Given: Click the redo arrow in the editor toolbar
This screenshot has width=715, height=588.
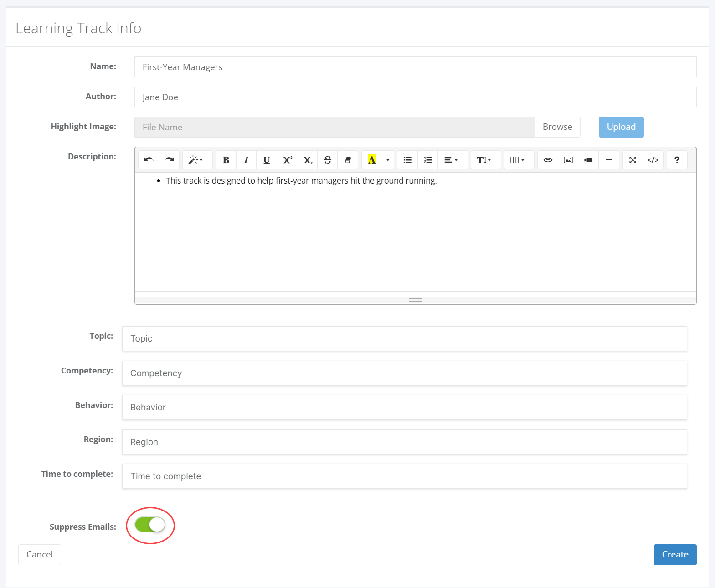Looking at the screenshot, I should [x=169, y=160].
